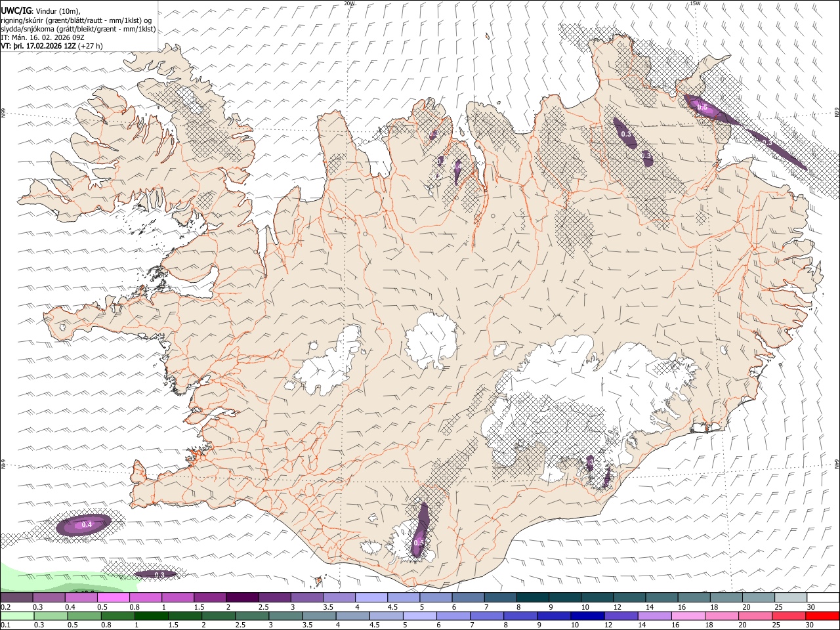
Task: Select the bright red 30+ swatch in bottom legend
Action: click(x=822, y=616)
